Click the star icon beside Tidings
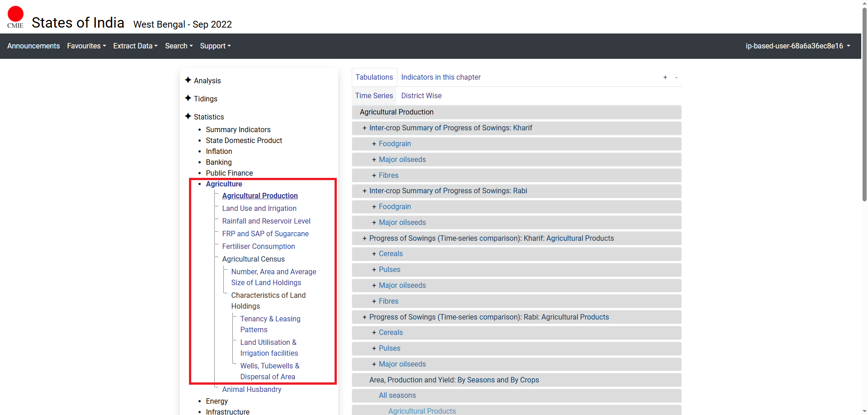This screenshot has height=415, width=868. [188, 98]
